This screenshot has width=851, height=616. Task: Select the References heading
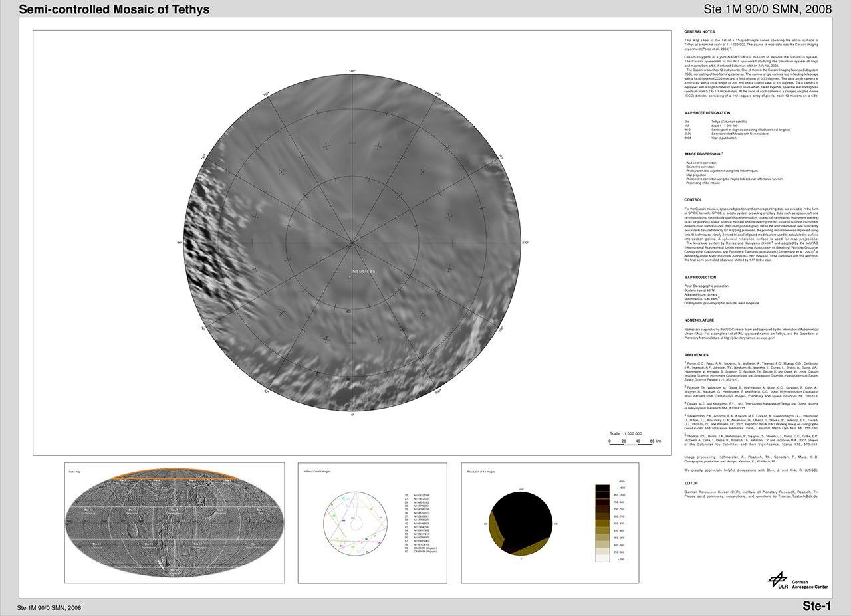pyautogui.click(x=697, y=355)
